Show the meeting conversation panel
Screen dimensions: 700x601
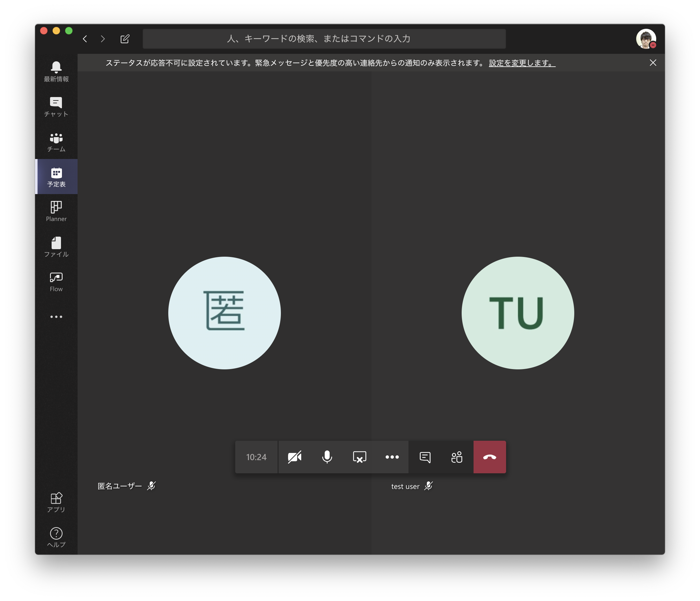pos(425,457)
